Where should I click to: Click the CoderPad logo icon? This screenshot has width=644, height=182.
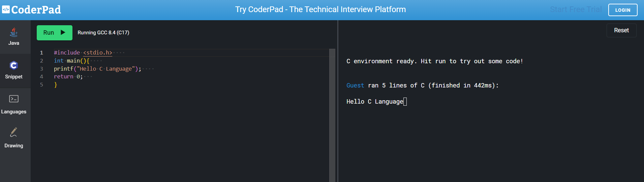tap(6, 9)
